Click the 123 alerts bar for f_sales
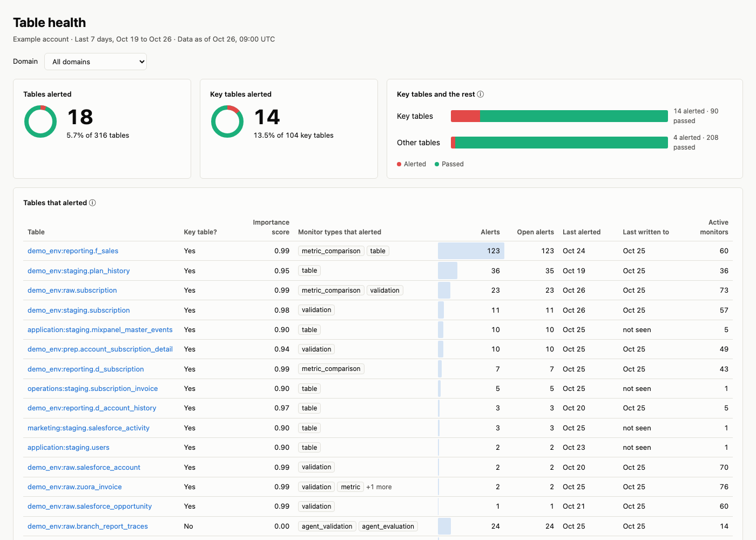The image size is (756, 540). [x=471, y=251]
